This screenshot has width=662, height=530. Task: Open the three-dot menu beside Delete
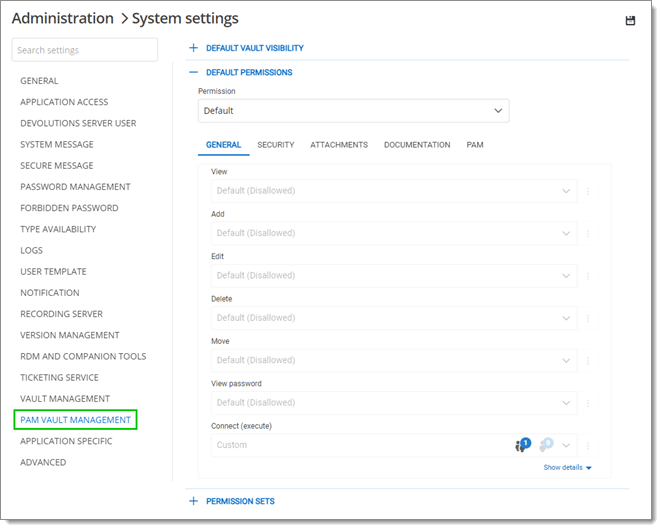coord(588,318)
